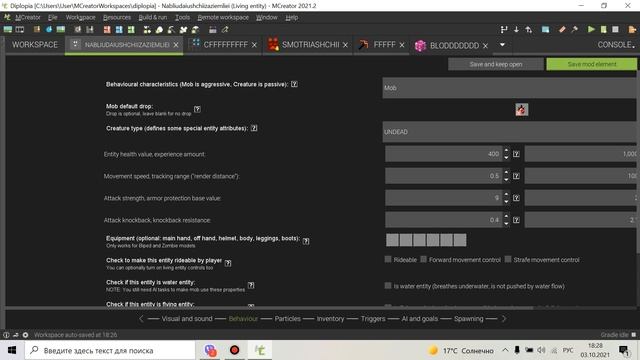
Task: Enable Strafe movement control checkbox
Action: tap(508, 259)
